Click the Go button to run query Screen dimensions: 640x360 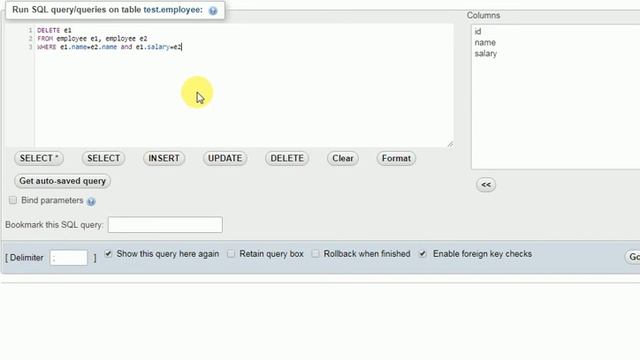pos(633,257)
